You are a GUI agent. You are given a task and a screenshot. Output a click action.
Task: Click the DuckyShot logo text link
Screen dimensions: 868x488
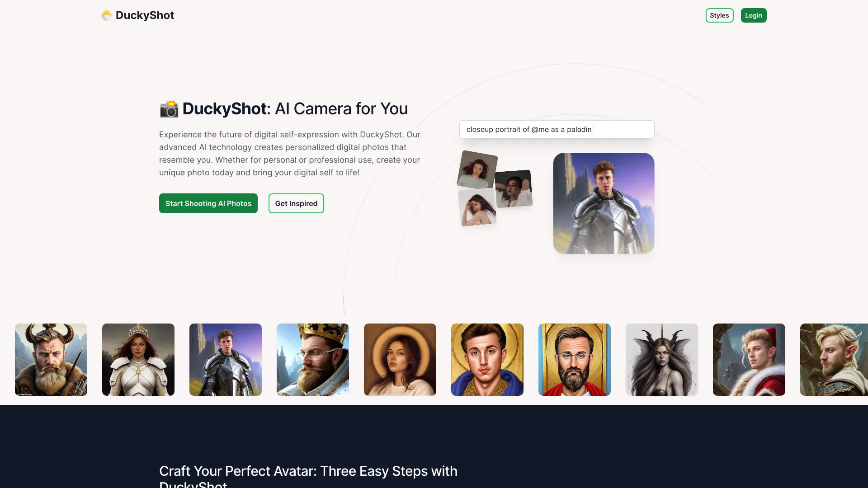pyautogui.click(x=137, y=15)
